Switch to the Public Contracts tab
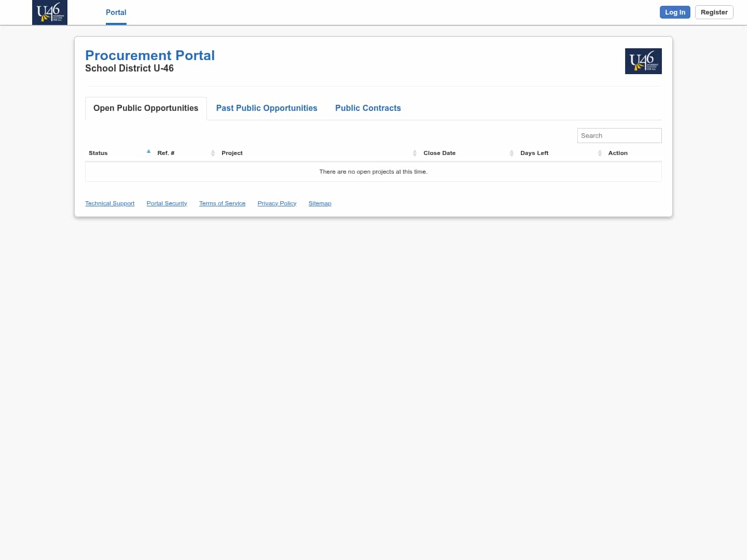This screenshot has width=747, height=560. point(368,108)
